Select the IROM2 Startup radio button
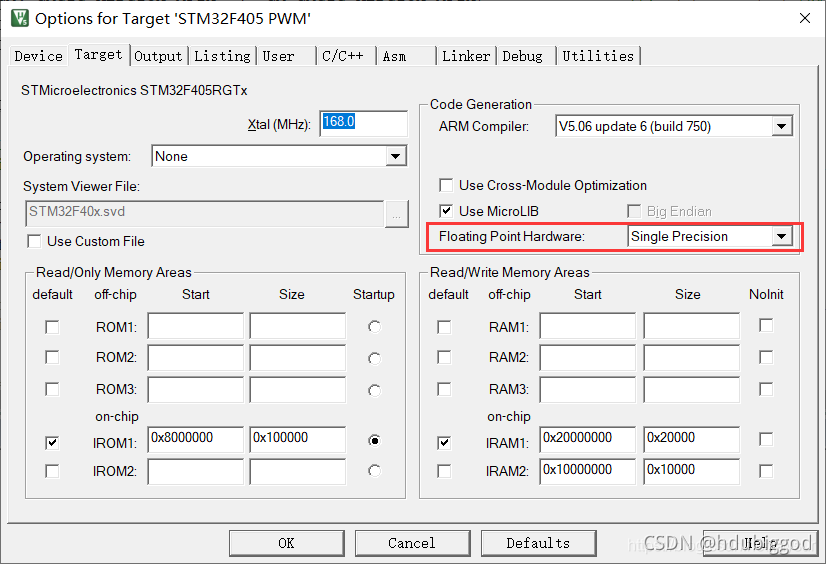This screenshot has height=564, width=826. [375, 471]
